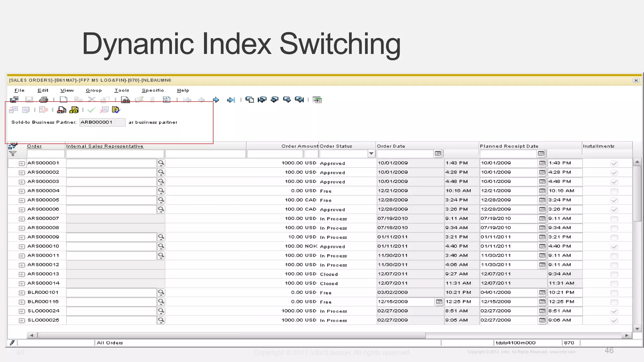Jump to last record arrow icon

tap(231, 100)
